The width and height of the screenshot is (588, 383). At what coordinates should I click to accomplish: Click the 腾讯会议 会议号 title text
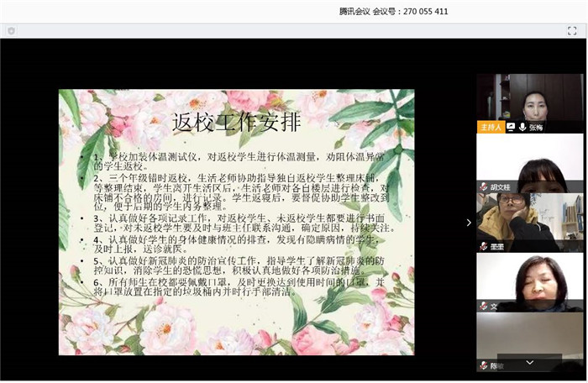pos(393,11)
